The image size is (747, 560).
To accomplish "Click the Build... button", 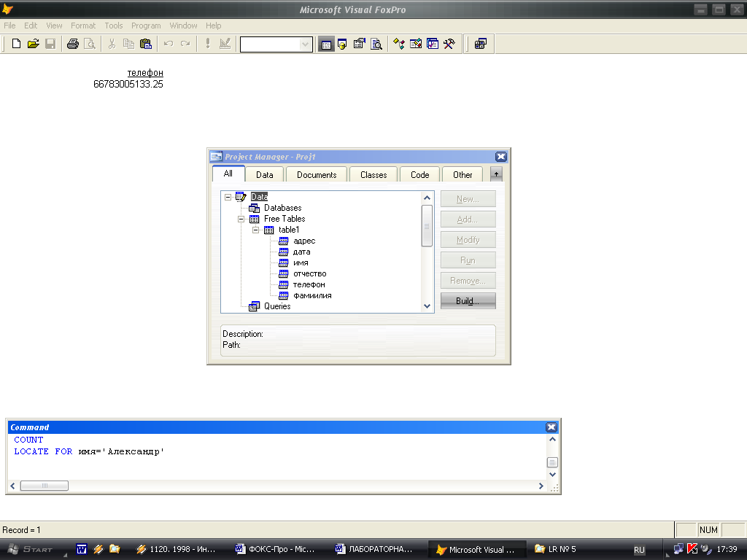I will point(468,301).
